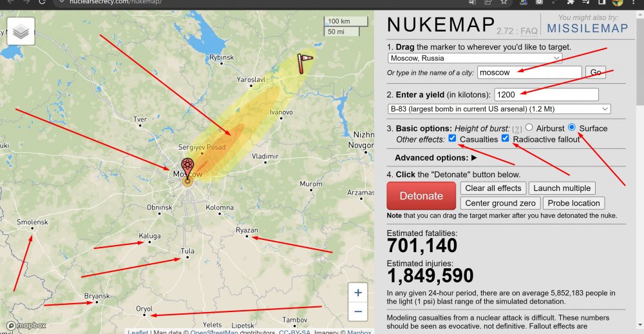Zoom in the map with plus button
The image size is (644, 334).
pos(357,293)
